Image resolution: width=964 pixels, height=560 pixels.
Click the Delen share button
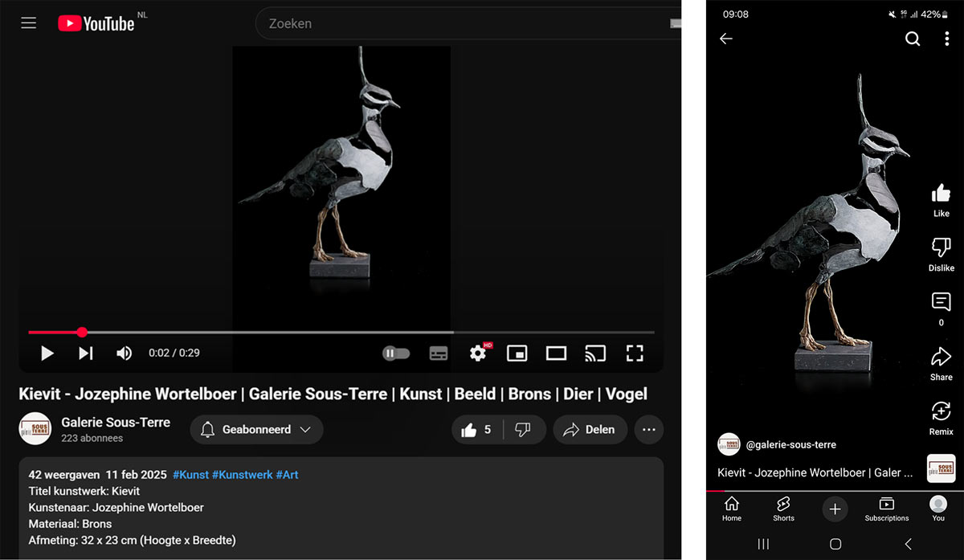589,430
